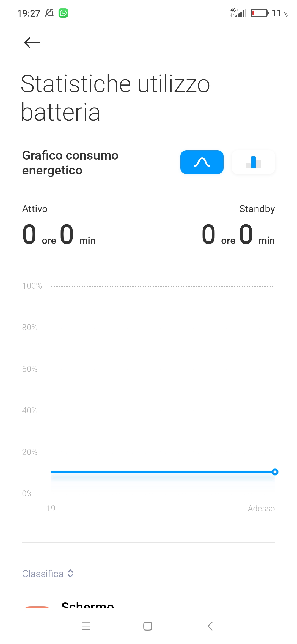Image resolution: width=297 pixels, height=644 pixels.
Task: Tap the Grafico consumo energetico heading
Action: (70, 163)
